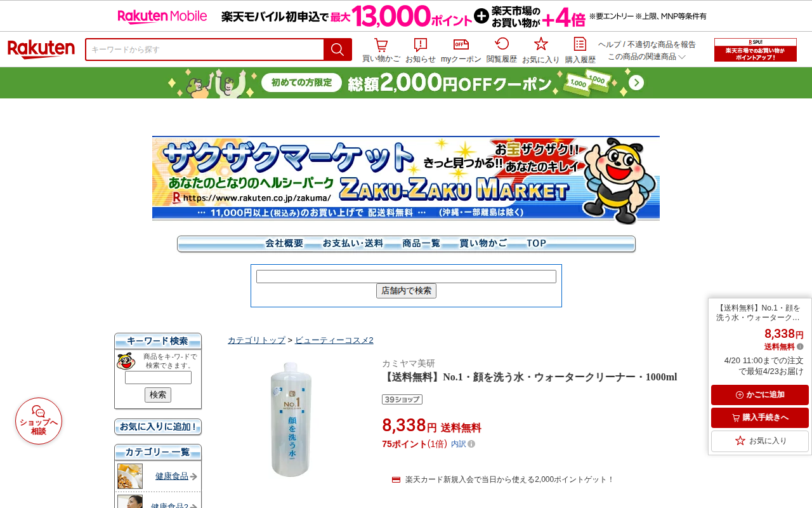Advance the coupon banner with the arrow
The height and width of the screenshot is (508, 812).
click(637, 83)
